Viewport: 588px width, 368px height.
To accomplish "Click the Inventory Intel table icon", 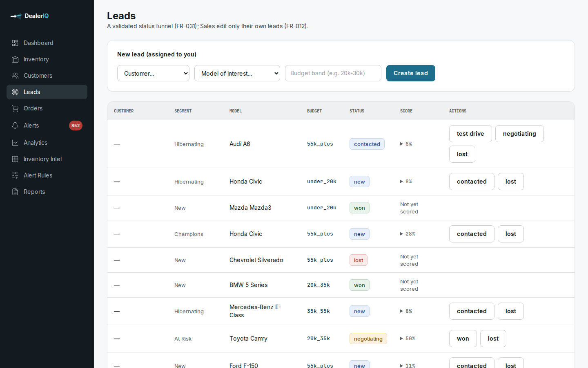I will [15, 159].
